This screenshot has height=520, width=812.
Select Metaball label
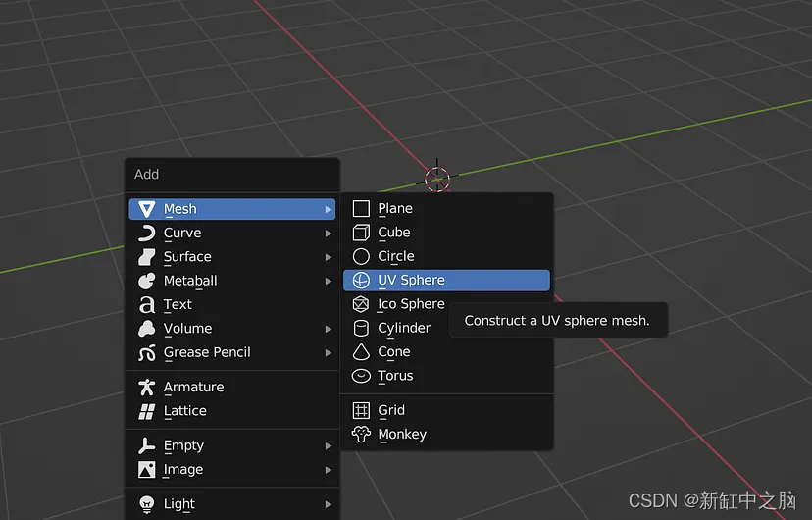point(190,281)
